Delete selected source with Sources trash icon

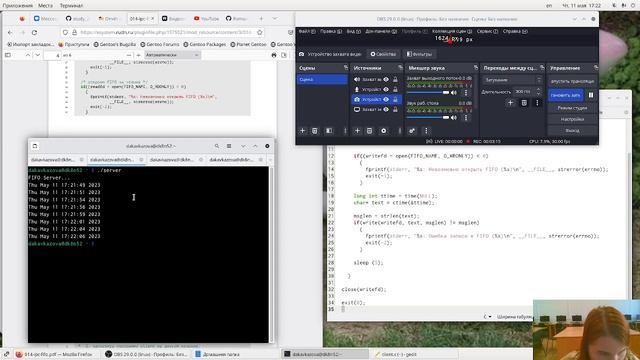(369, 131)
